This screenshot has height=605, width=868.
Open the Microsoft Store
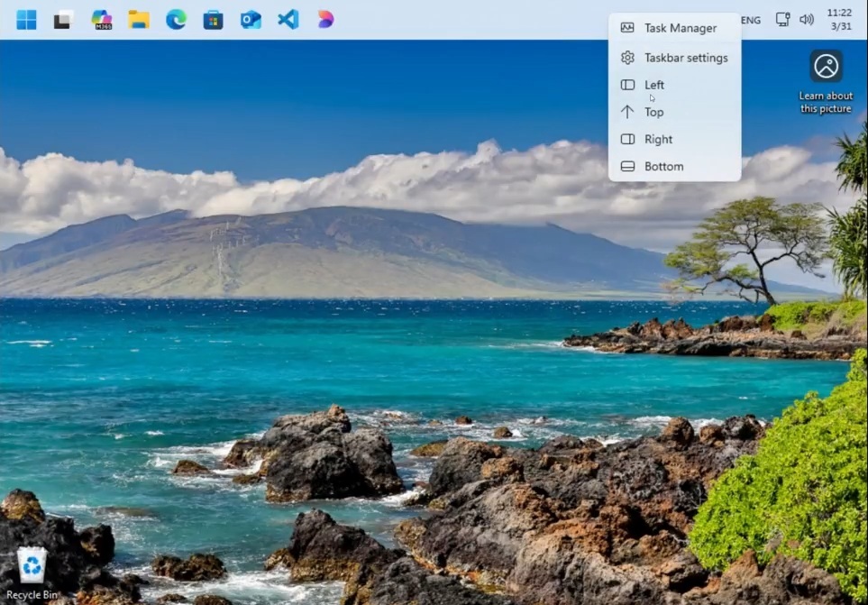pyautogui.click(x=214, y=19)
